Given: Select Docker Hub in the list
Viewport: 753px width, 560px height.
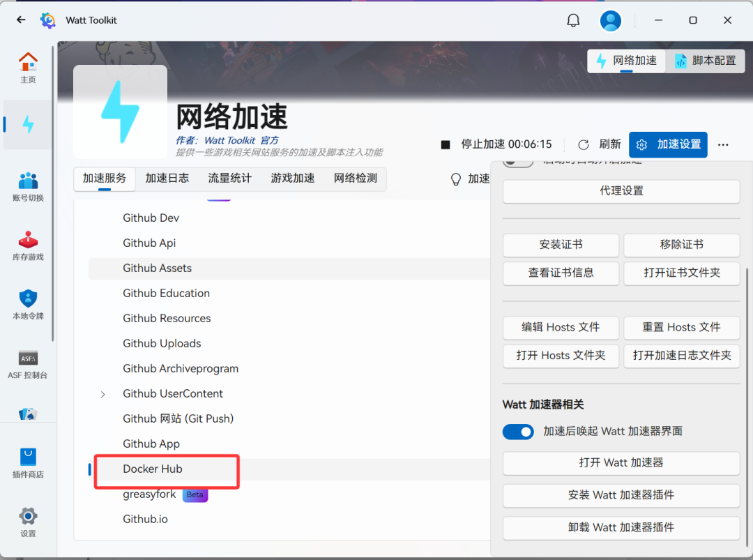Looking at the screenshot, I should pos(289,469).
